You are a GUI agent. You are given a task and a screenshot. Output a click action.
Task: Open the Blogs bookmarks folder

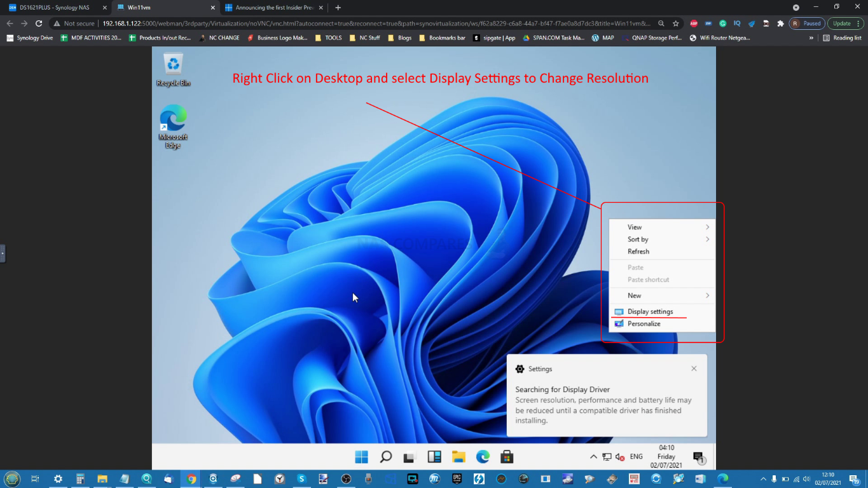(399, 37)
